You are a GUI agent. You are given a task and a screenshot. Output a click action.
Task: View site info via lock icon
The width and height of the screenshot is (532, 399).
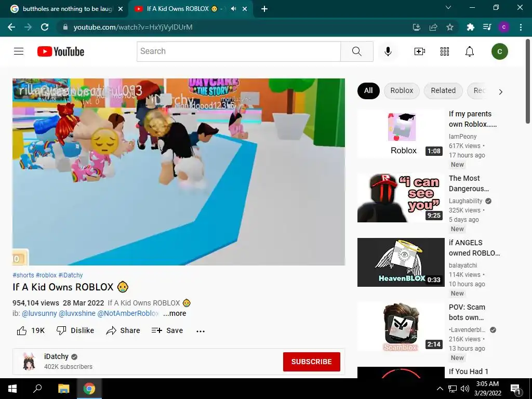pos(65,27)
